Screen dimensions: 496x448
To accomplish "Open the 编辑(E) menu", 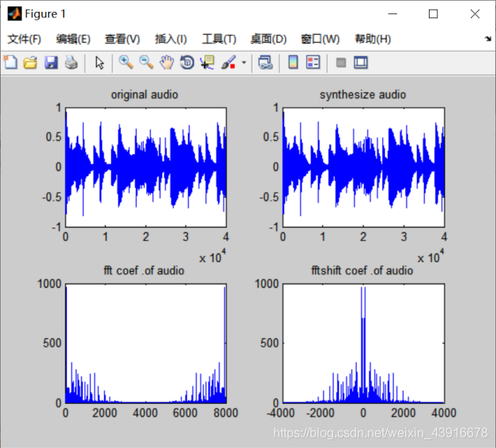I will (73, 40).
